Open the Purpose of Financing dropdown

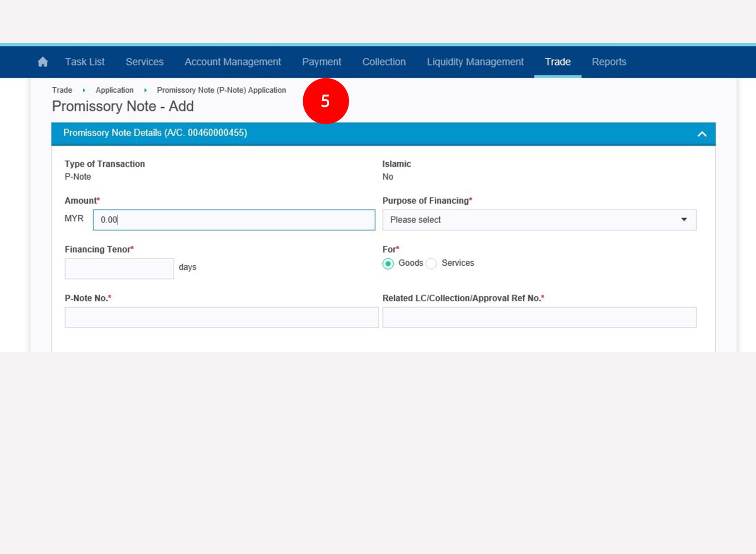[x=539, y=220]
